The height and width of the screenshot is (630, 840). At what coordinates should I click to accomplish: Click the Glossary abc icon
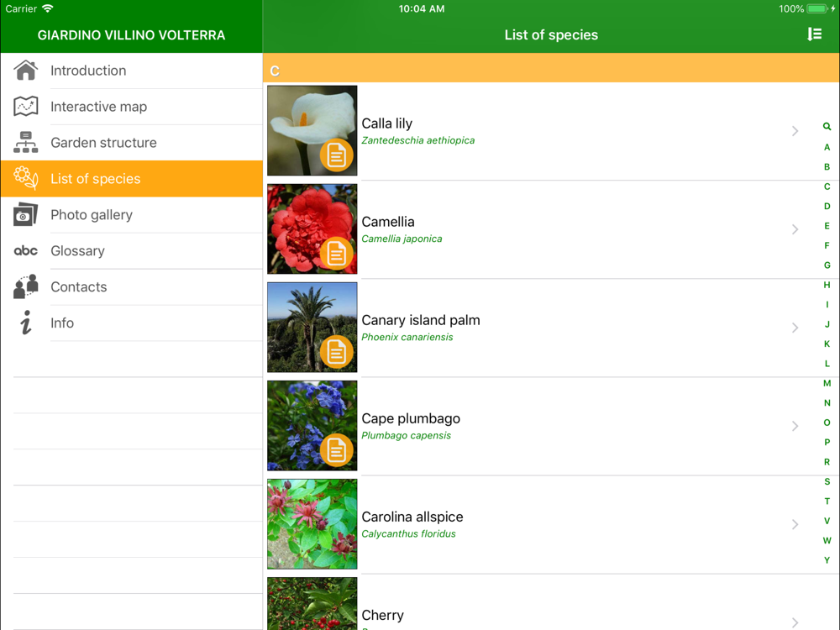26,250
